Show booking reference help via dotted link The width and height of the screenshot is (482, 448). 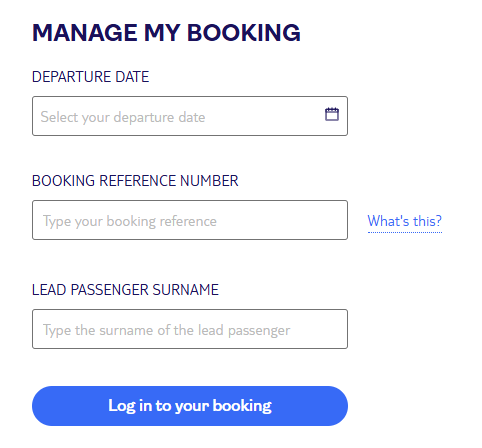[x=405, y=221]
